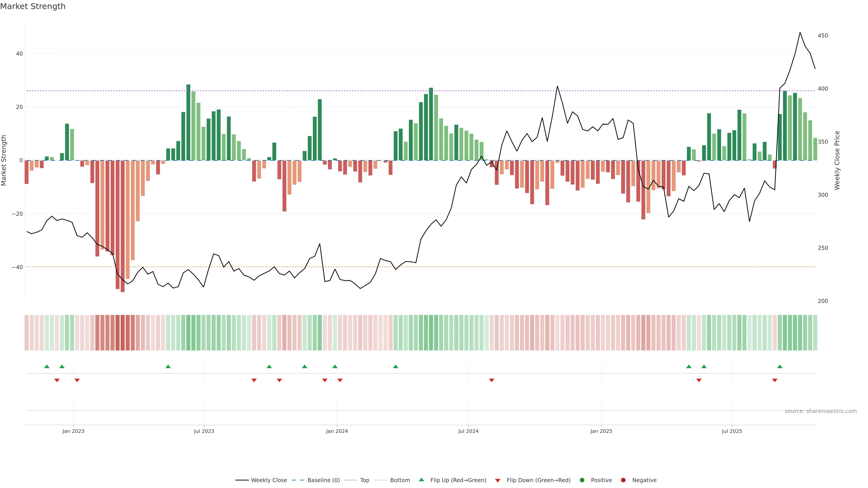Open the source: sharemaestro.com link
This screenshot has height=488, width=868.
(821, 411)
